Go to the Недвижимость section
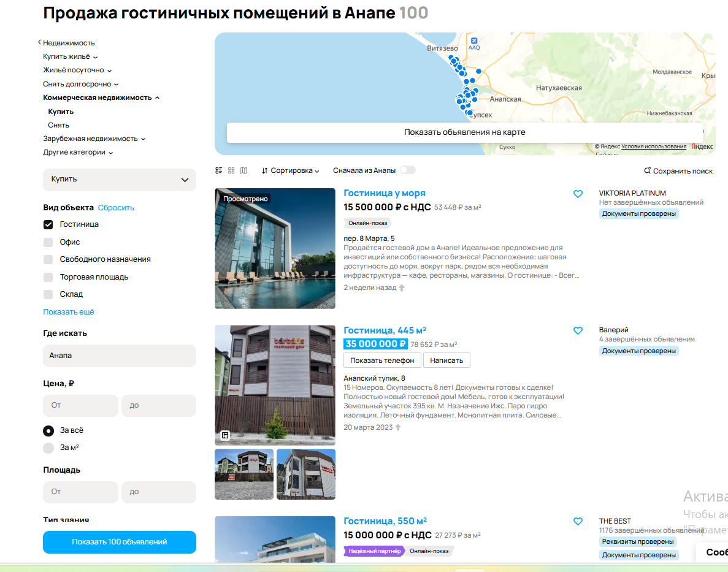Viewport: 728px width, 572px height. pyautogui.click(x=70, y=43)
